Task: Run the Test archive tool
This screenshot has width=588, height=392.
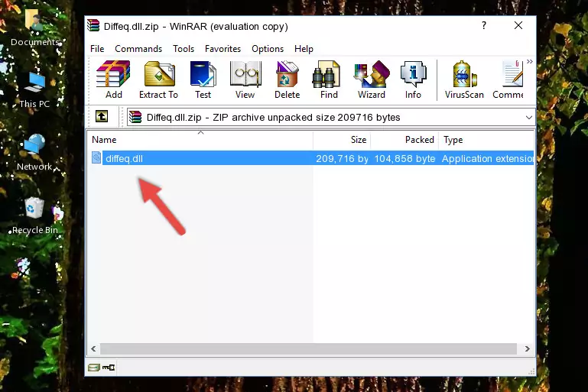Action: point(203,79)
